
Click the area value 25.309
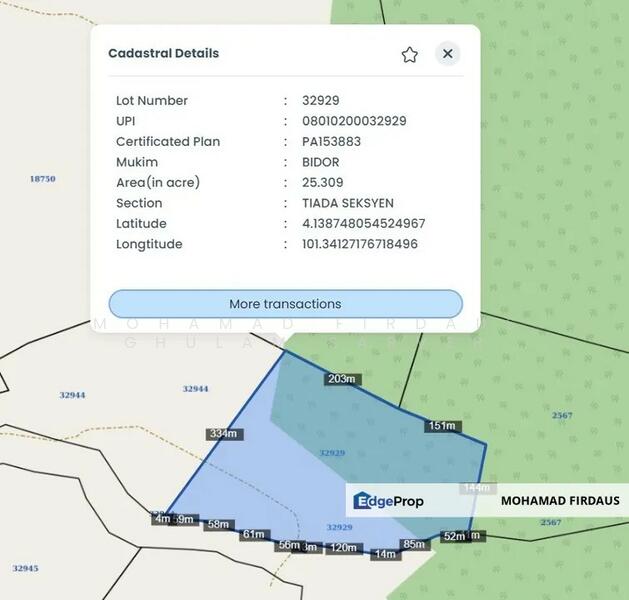[x=322, y=183]
